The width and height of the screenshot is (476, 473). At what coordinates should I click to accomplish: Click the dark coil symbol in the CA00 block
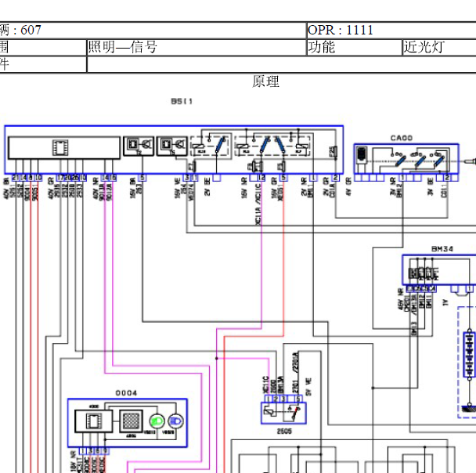(x=361, y=153)
